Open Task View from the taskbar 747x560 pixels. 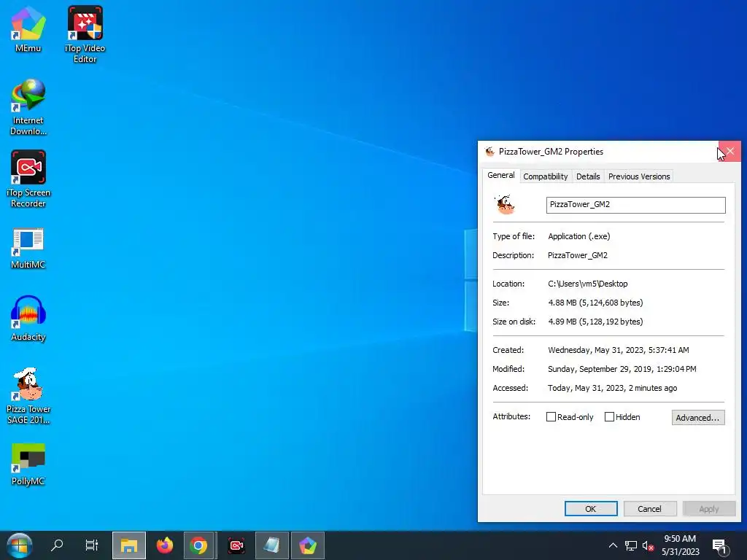(x=91, y=545)
